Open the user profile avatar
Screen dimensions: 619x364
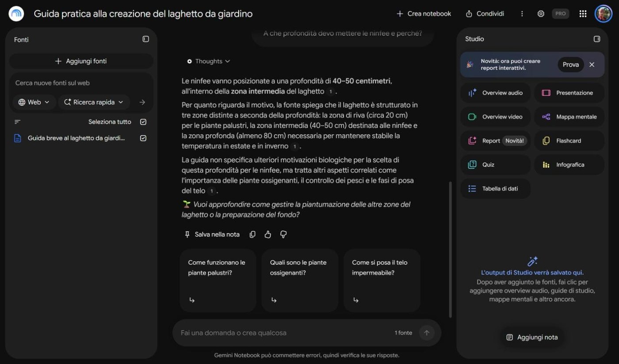(603, 14)
